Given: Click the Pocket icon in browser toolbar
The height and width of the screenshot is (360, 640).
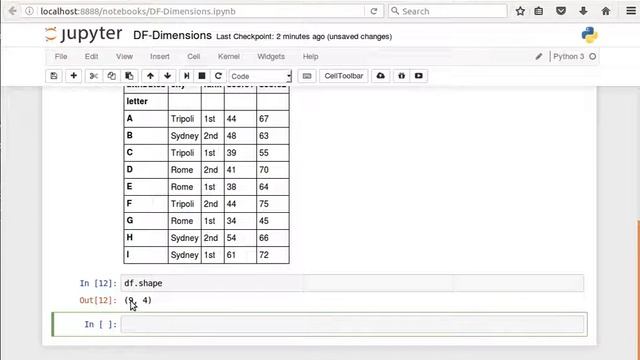Looking at the screenshot, I should 561,11.
